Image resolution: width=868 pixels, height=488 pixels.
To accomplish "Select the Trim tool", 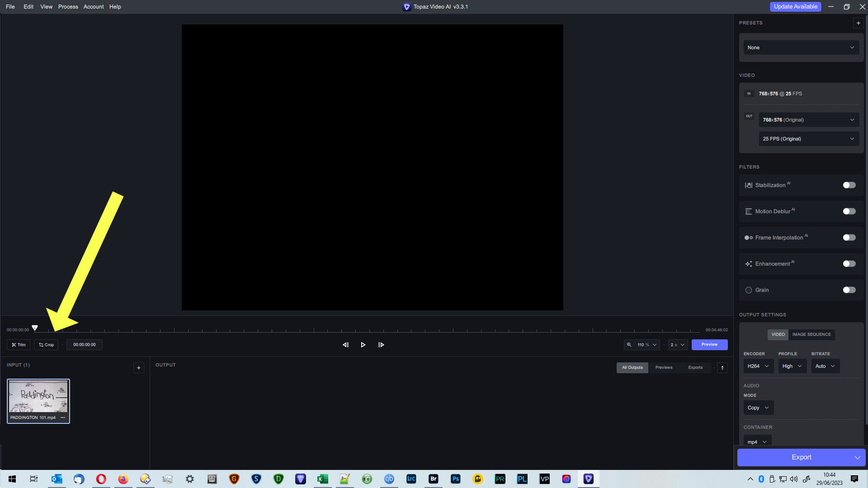I will point(19,345).
